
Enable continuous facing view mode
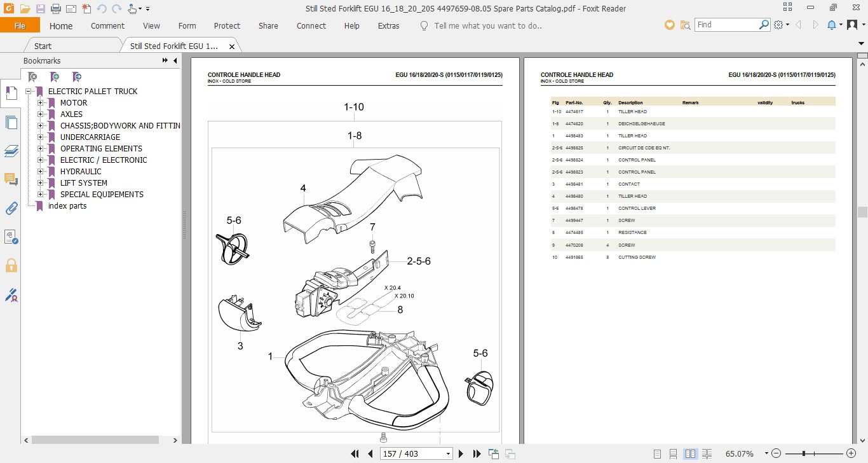coord(707,454)
